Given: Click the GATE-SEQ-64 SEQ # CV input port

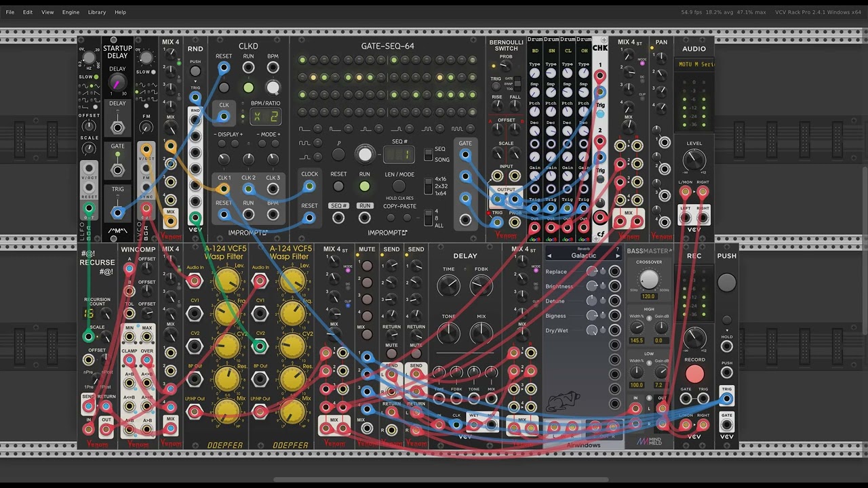Looking at the screenshot, I should click(x=338, y=218).
